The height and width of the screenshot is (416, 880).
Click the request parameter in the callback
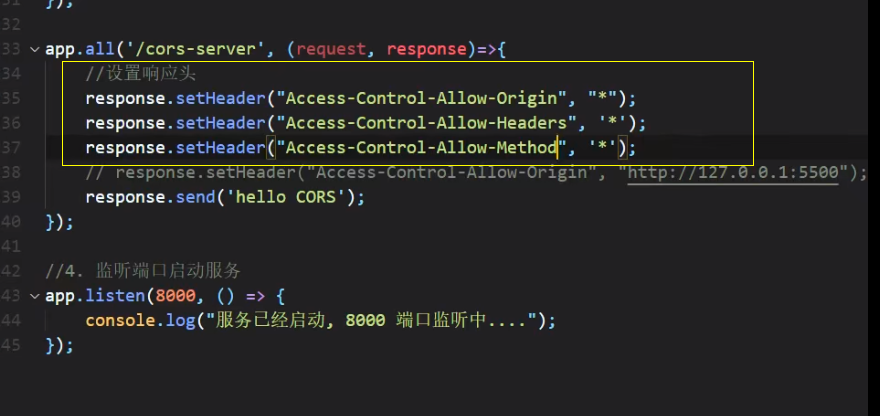(331, 49)
